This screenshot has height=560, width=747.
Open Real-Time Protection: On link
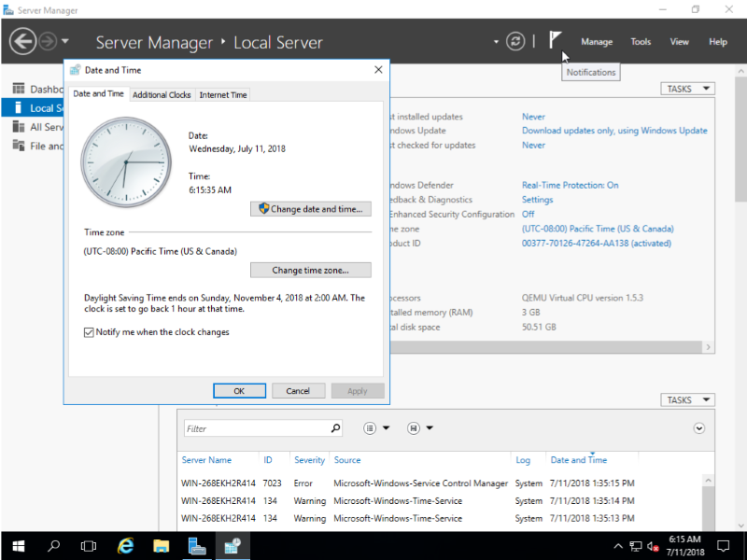[x=570, y=185]
